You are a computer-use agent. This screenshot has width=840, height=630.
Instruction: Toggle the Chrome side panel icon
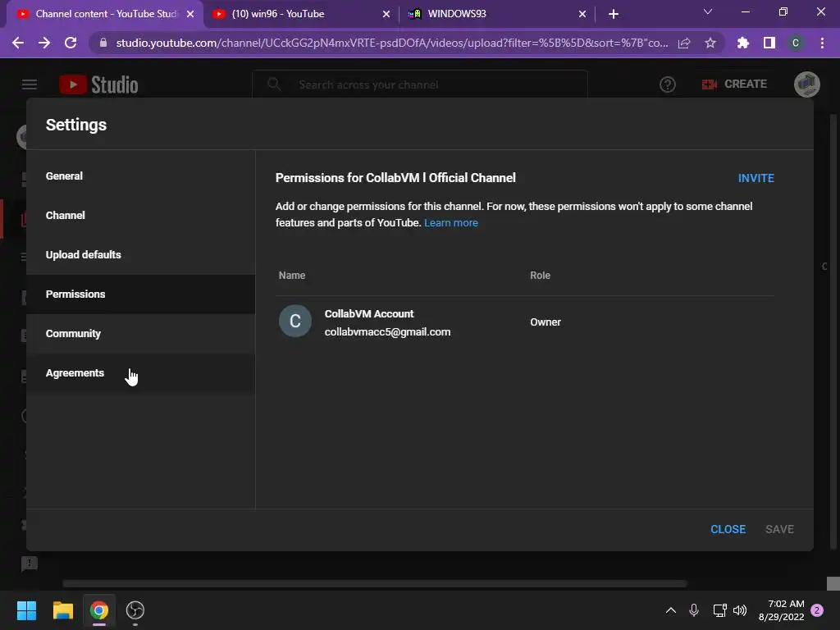click(769, 43)
